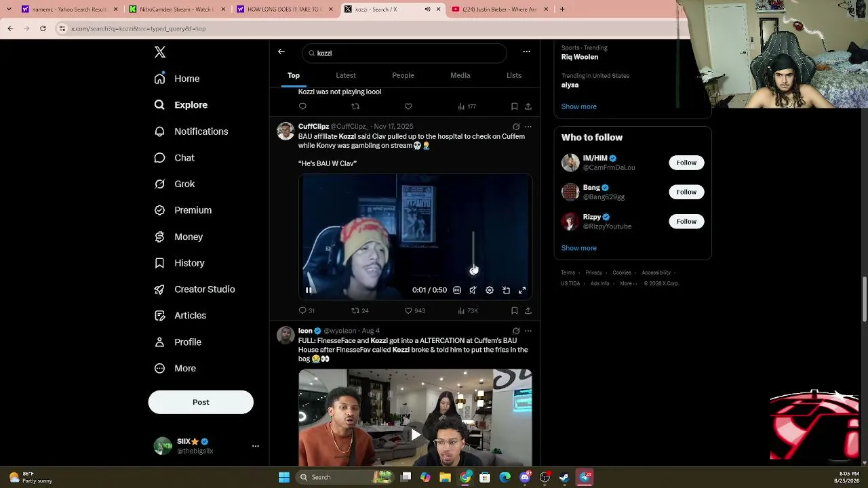Open a new browser tab
This screenshot has height=488, width=868.
562,9
